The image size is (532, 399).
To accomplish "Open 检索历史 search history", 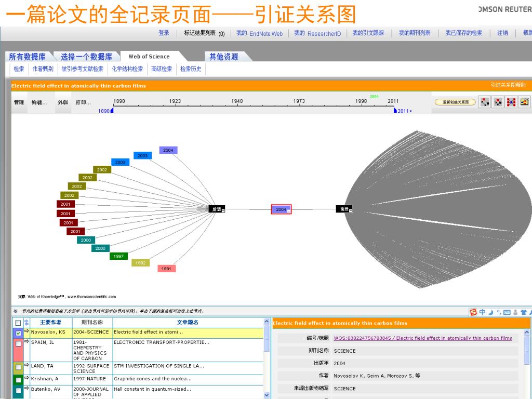I will [191, 69].
